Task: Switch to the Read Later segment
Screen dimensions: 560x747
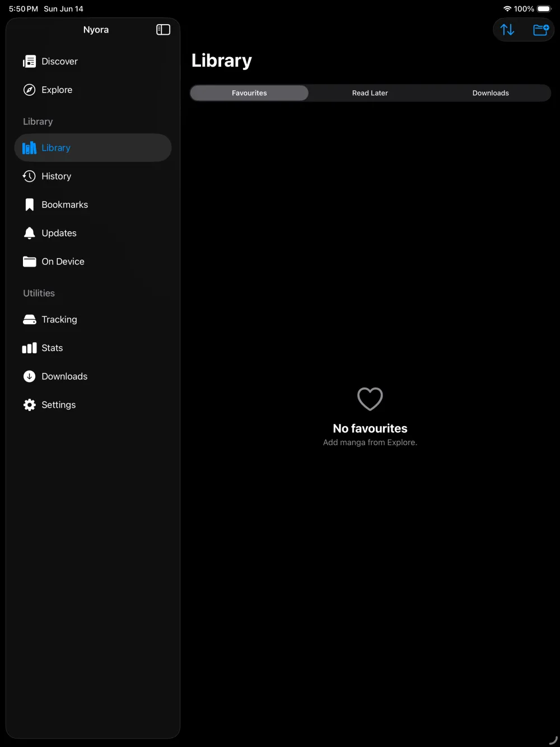Action: tap(370, 93)
